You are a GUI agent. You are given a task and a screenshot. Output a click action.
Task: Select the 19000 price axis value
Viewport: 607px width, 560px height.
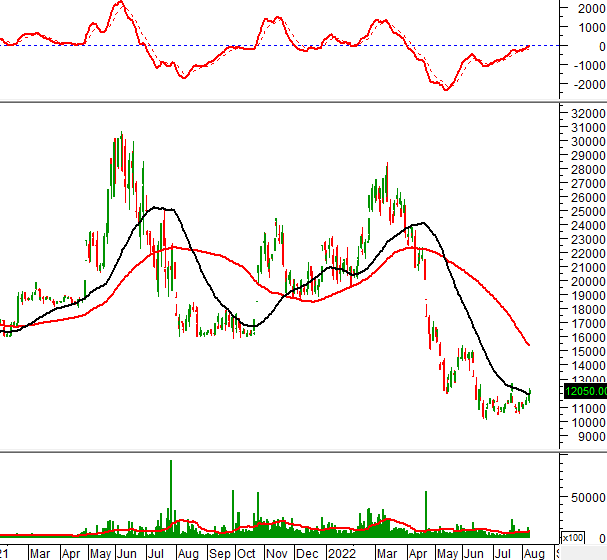[588, 295]
